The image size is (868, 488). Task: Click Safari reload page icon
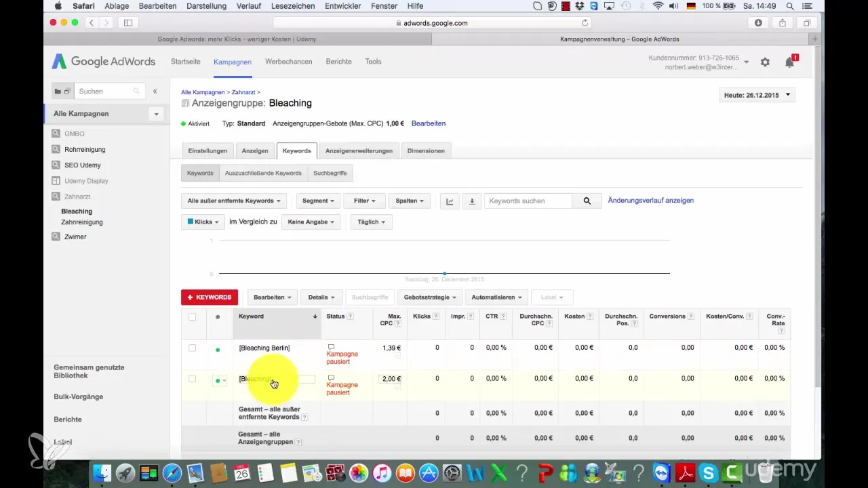coord(585,22)
